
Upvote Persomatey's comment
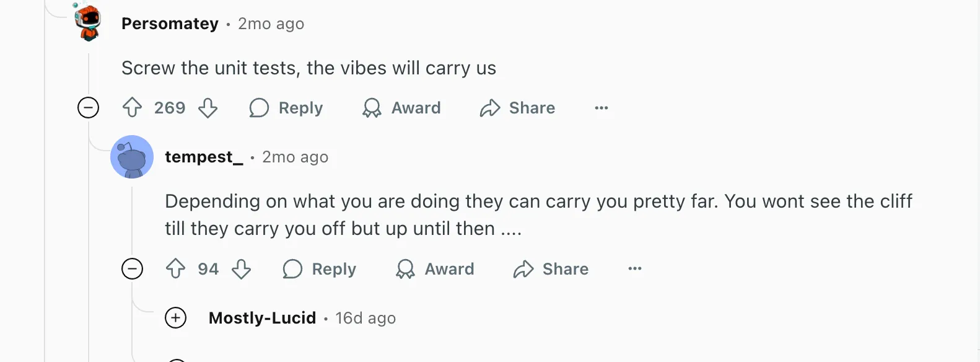coord(132,107)
